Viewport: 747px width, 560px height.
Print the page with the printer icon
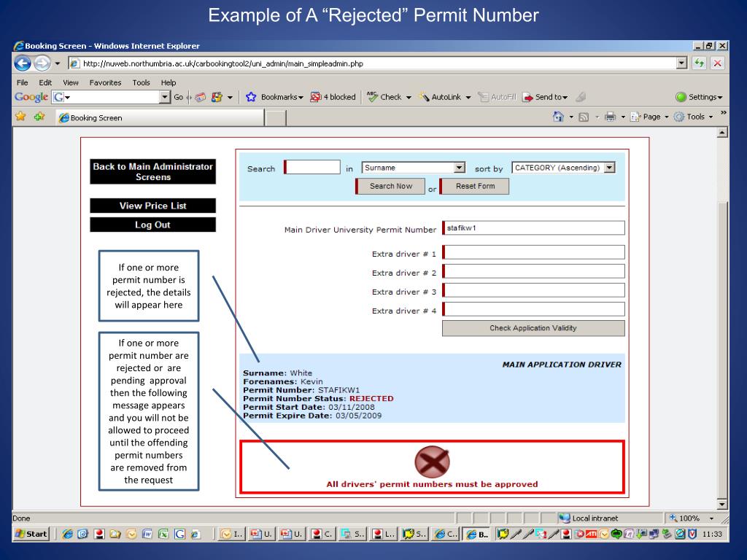click(611, 117)
